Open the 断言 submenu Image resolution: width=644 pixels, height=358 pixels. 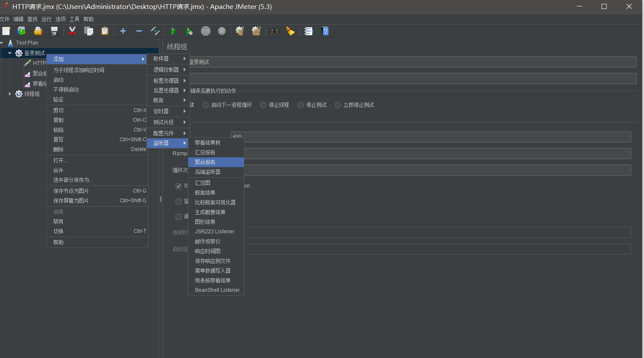pyautogui.click(x=168, y=100)
